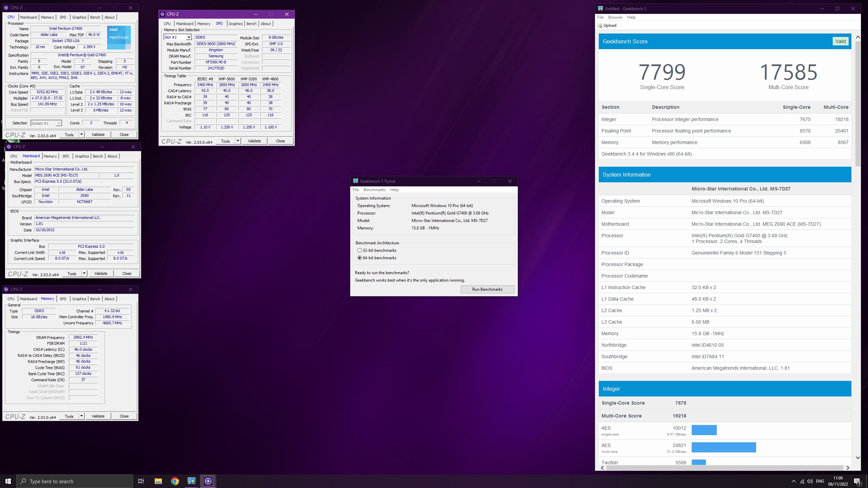Image resolution: width=868 pixels, height=488 pixels.
Task: Open the Slot #2 memory slot dropdown
Action: pos(189,37)
